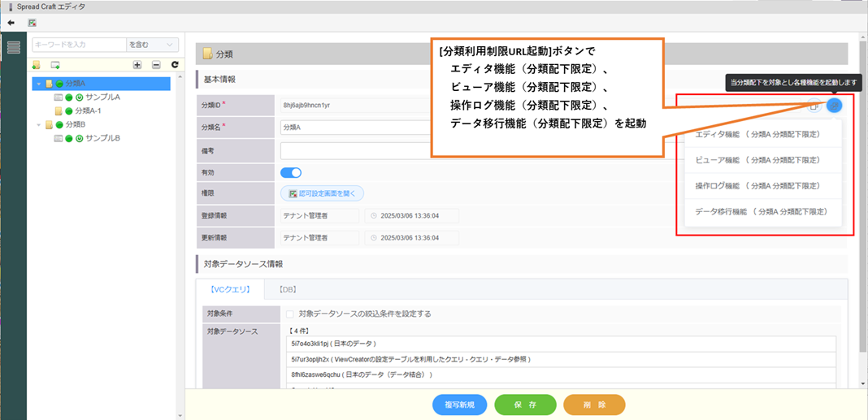
Task: Click the add new sheet icon in the tree toolbar
Action: point(55,64)
